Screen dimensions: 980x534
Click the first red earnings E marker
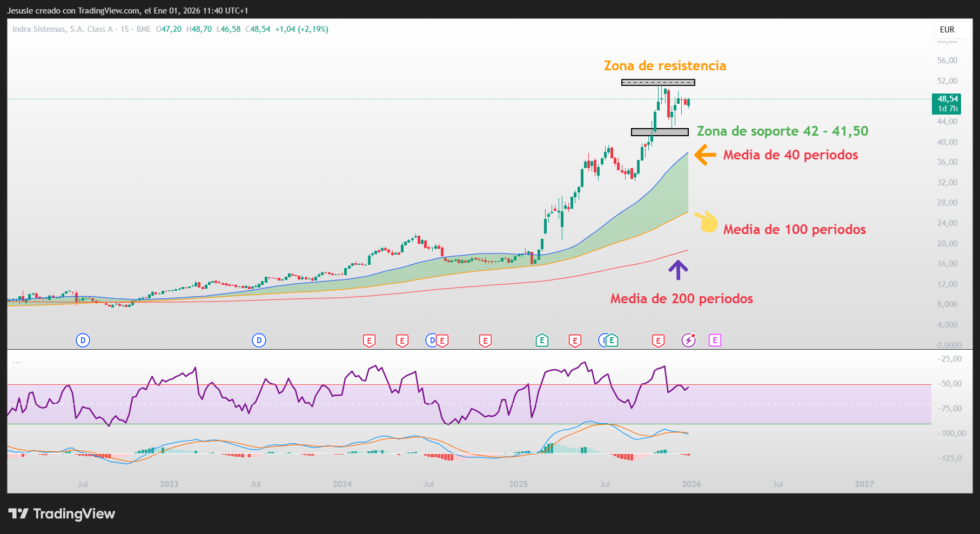[x=369, y=341]
